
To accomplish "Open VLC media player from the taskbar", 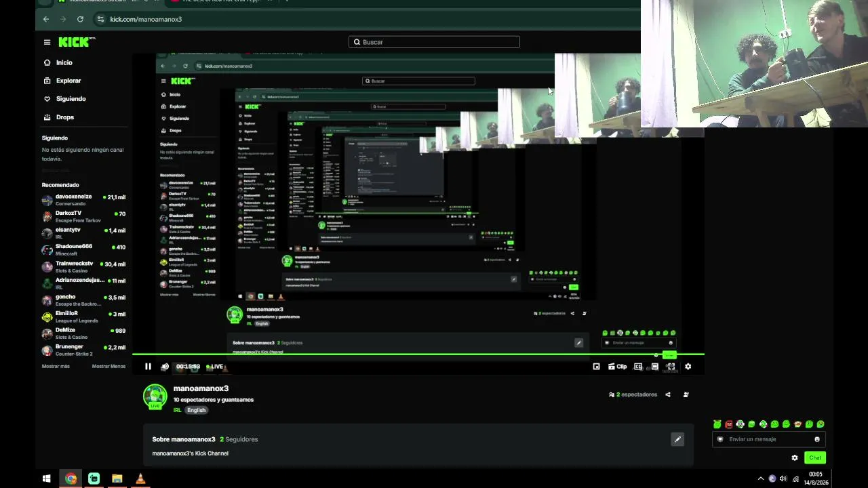I will [x=140, y=479].
